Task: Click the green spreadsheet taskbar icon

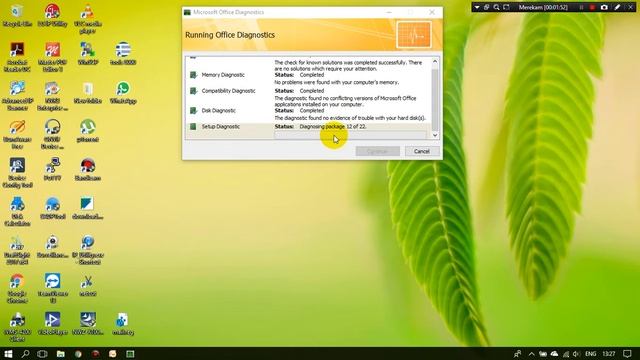Action: click(x=130, y=353)
